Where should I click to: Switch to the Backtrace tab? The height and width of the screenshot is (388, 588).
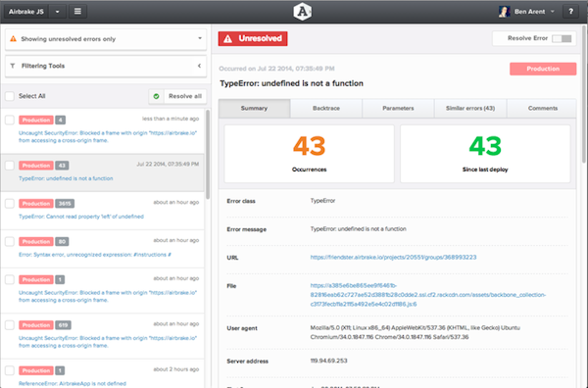(326, 108)
